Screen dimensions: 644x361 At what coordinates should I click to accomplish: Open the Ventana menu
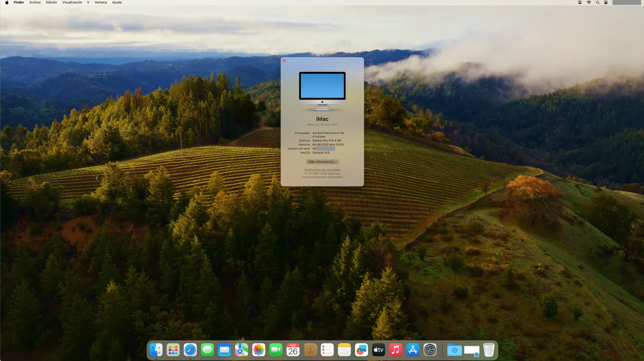pos(101,3)
